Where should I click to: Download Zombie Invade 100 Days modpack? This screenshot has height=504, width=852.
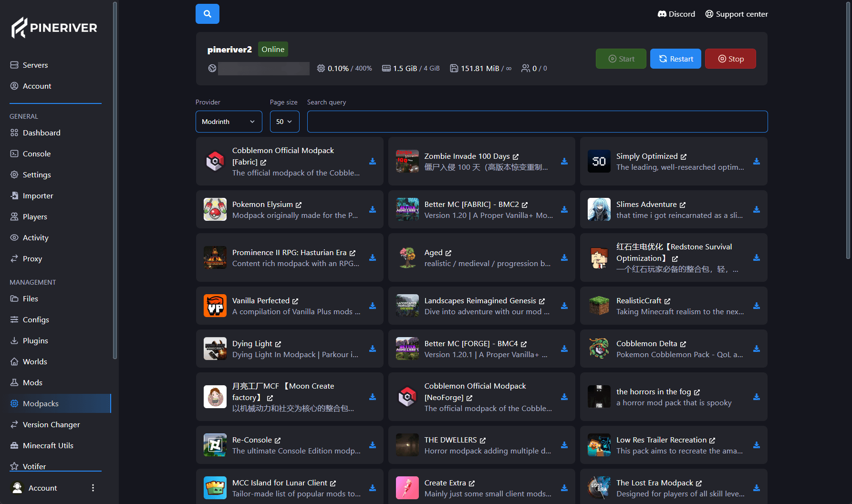tap(564, 162)
